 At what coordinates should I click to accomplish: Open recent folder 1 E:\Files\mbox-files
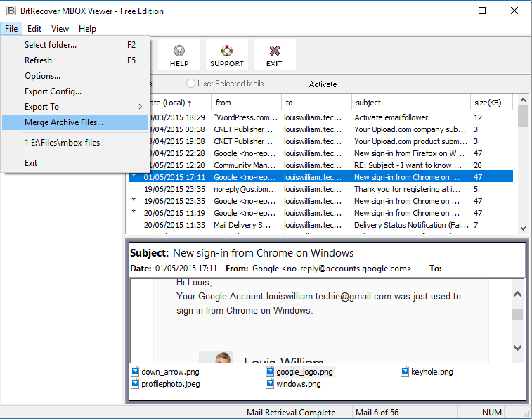(75, 143)
